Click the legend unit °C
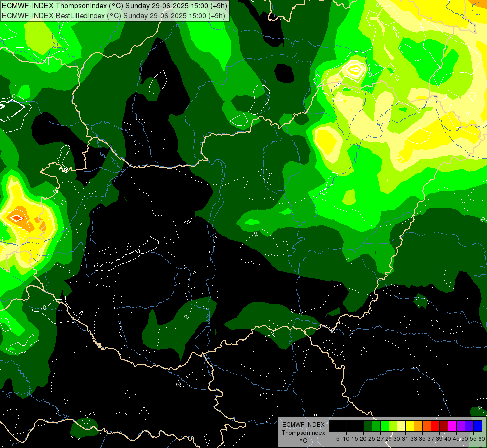 pos(304,440)
